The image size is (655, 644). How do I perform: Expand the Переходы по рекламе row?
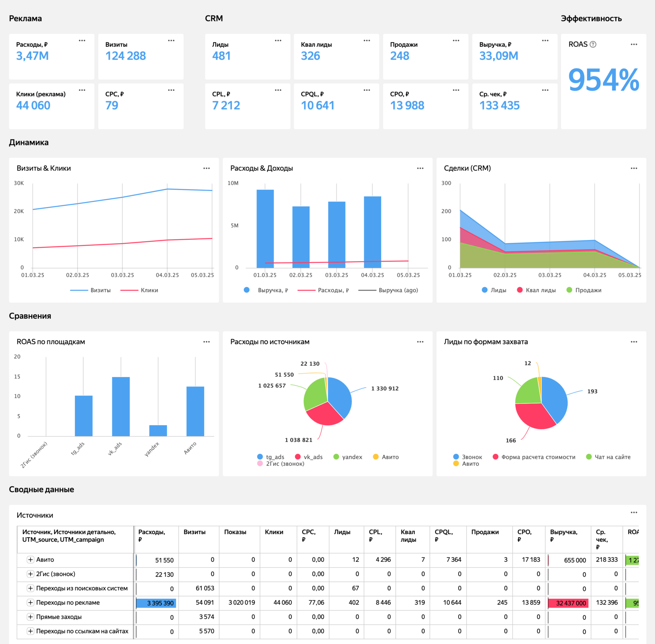(x=30, y=602)
